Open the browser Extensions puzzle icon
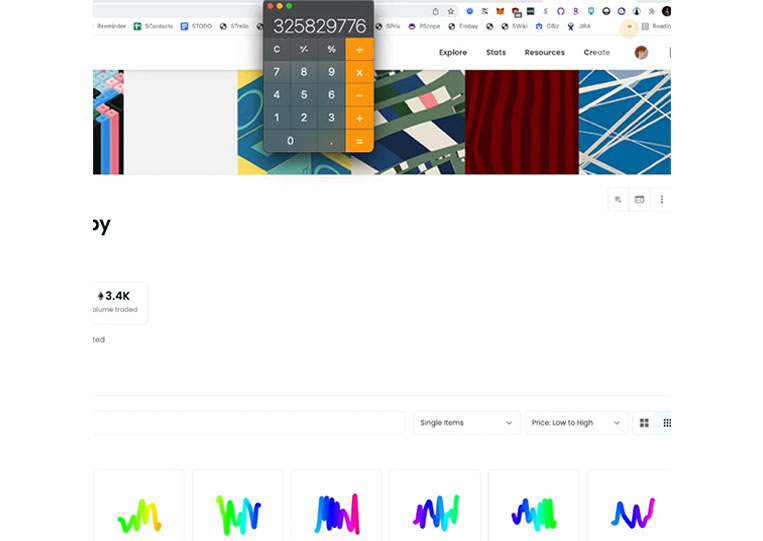Image resolution: width=763 pixels, height=541 pixels. (652, 11)
